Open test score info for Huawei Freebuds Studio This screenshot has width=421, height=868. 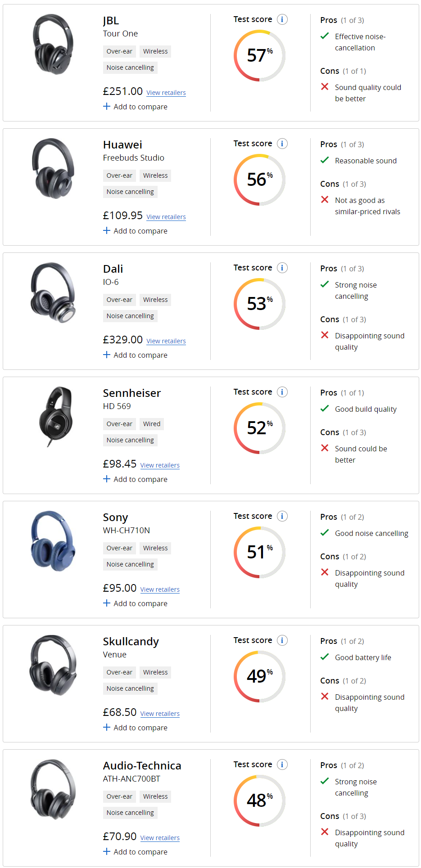tap(282, 144)
